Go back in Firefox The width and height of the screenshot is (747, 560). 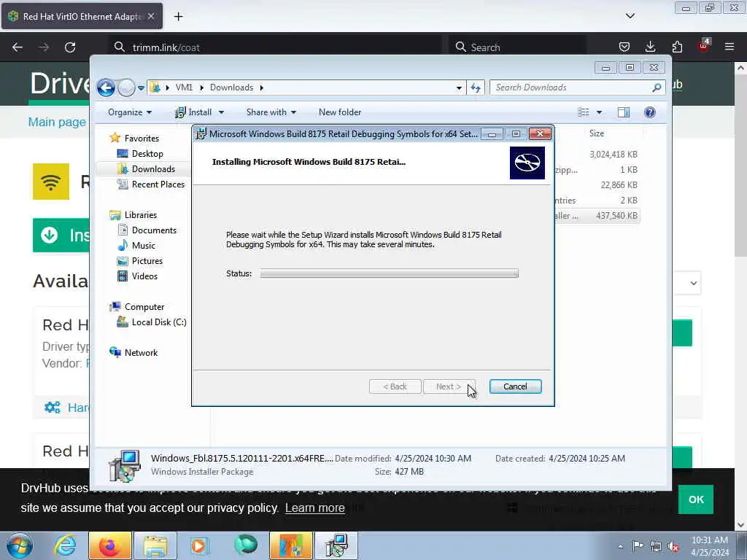pyautogui.click(x=18, y=47)
